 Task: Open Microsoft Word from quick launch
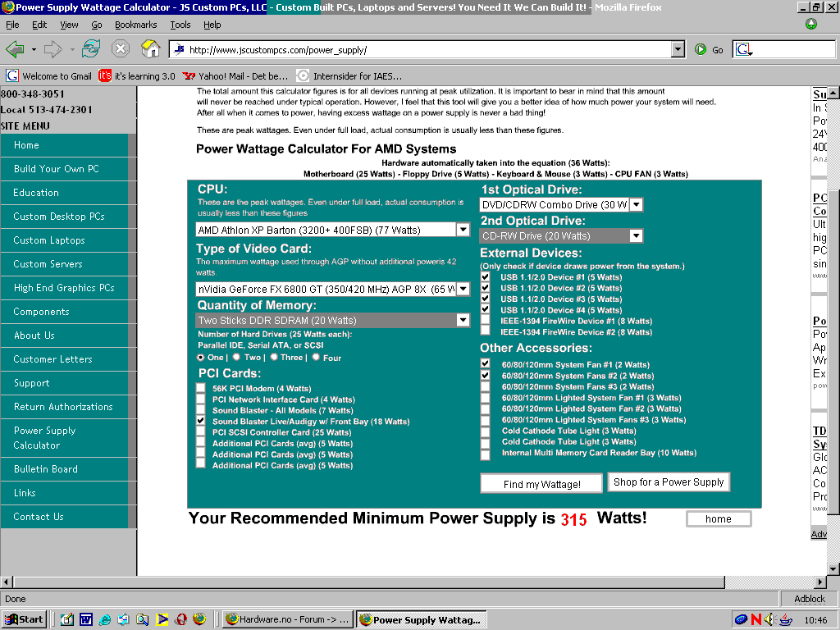pyautogui.click(x=85, y=619)
